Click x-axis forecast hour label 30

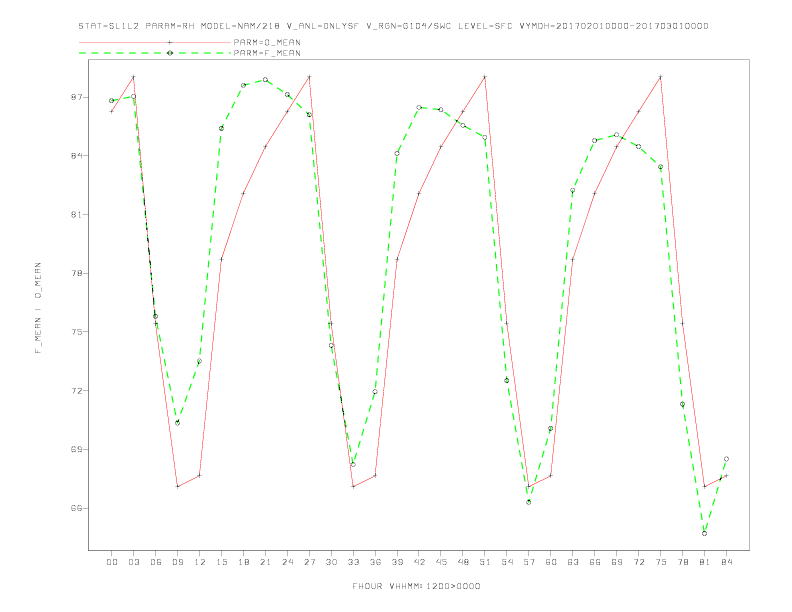click(331, 562)
